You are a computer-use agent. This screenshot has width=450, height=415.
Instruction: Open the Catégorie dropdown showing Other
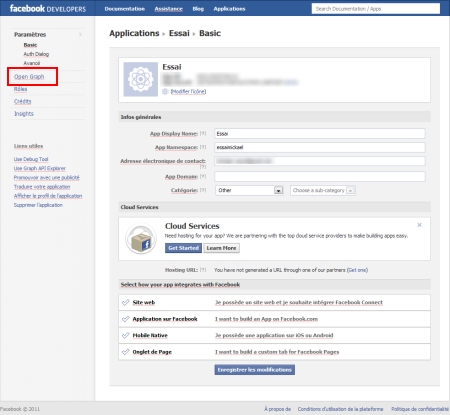tap(249, 190)
